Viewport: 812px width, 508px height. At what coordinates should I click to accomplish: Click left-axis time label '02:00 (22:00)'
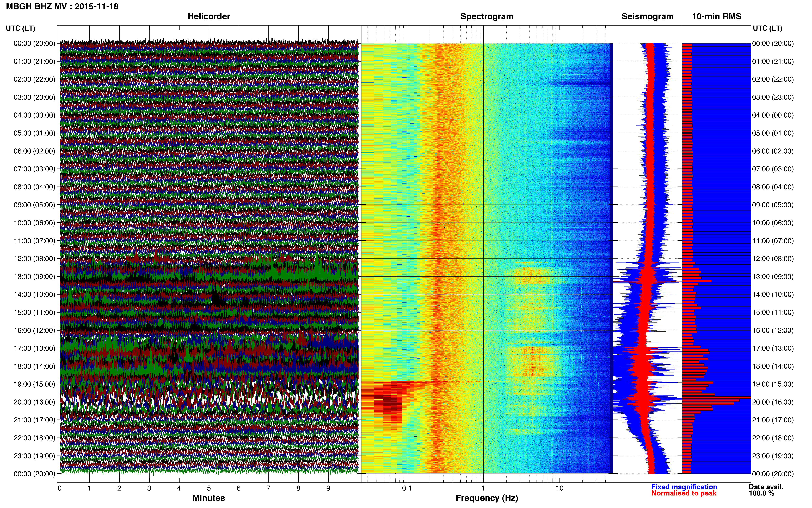34,79
